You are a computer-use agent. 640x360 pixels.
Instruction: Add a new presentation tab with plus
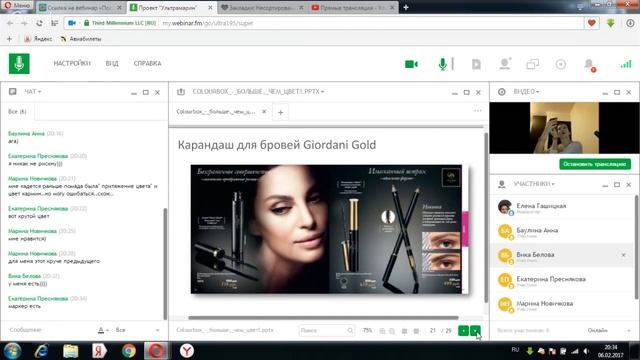click(280, 112)
